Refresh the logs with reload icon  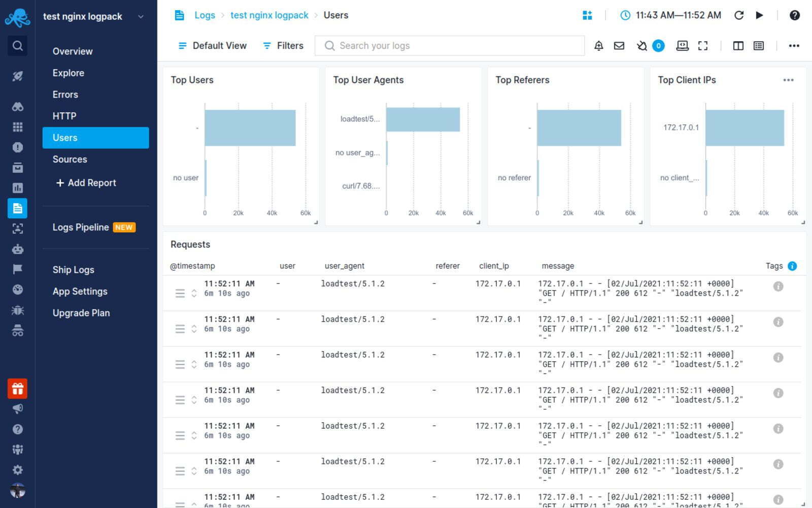[x=739, y=15]
